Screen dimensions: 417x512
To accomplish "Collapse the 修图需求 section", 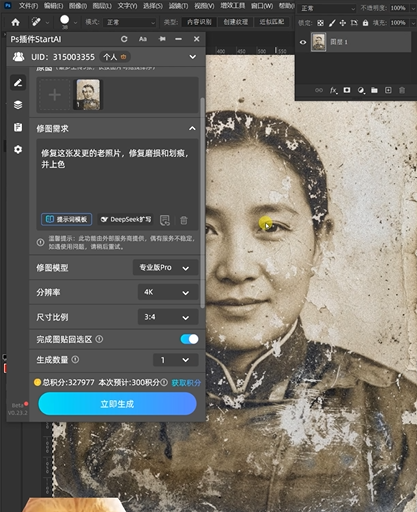I will click(x=192, y=128).
